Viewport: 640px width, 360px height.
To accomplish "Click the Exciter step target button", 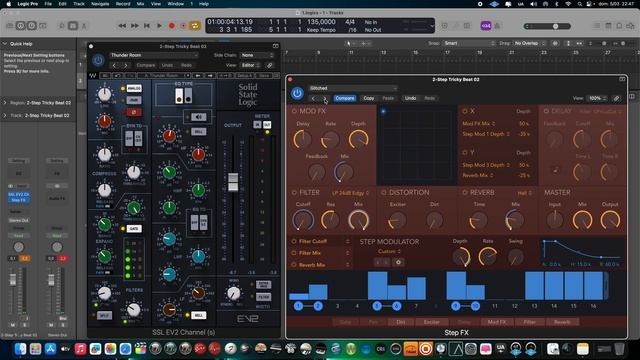I will click(431, 322).
